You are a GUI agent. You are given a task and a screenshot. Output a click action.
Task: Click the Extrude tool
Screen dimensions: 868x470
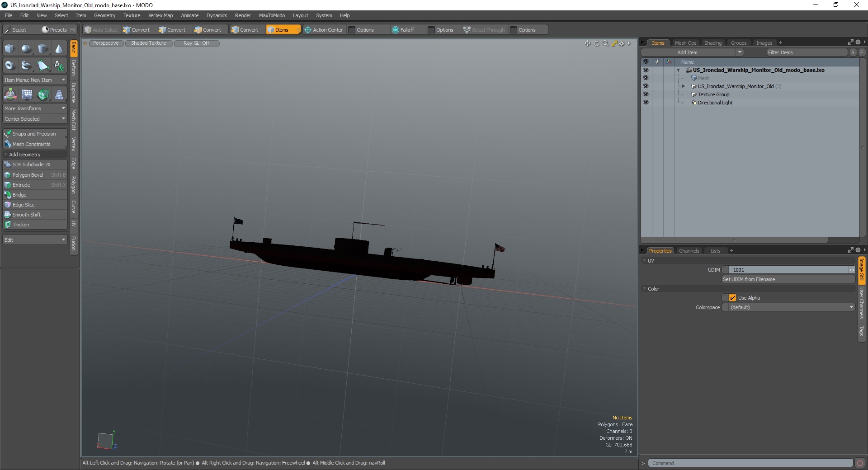click(x=35, y=185)
